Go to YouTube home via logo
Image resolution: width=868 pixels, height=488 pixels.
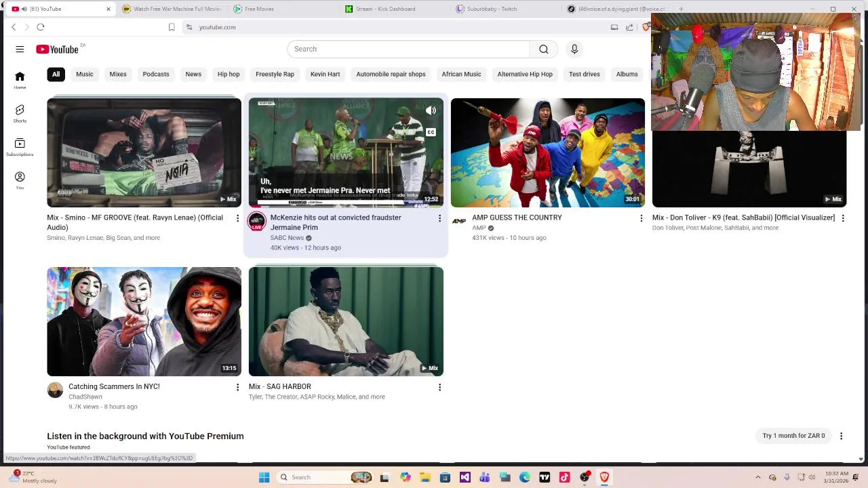tap(58, 49)
